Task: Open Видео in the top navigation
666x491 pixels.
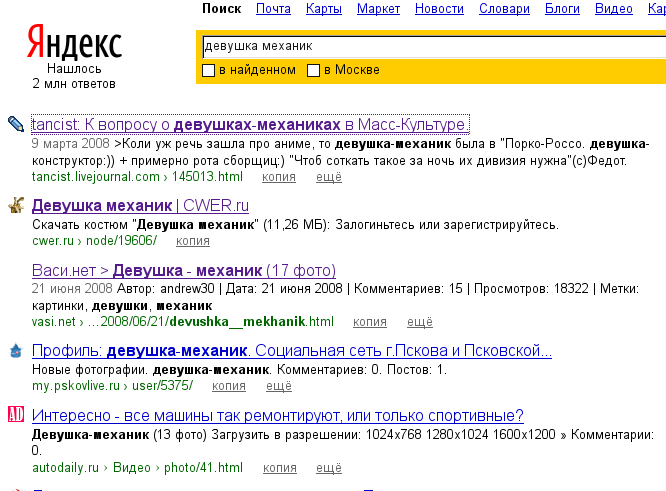Action: [x=614, y=8]
